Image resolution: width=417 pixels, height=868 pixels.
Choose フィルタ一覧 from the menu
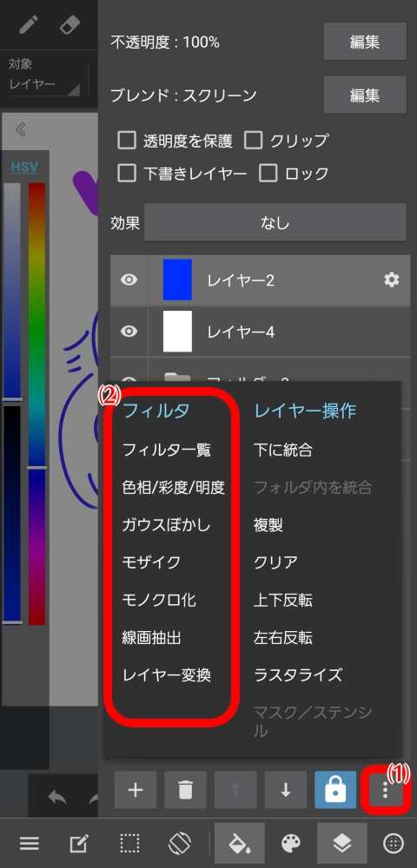pyautogui.click(x=166, y=450)
